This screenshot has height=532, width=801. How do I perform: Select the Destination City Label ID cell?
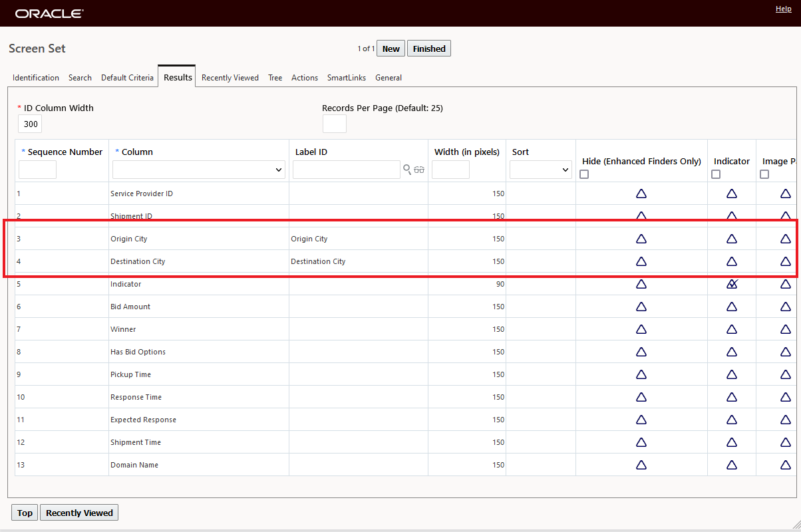pos(359,261)
